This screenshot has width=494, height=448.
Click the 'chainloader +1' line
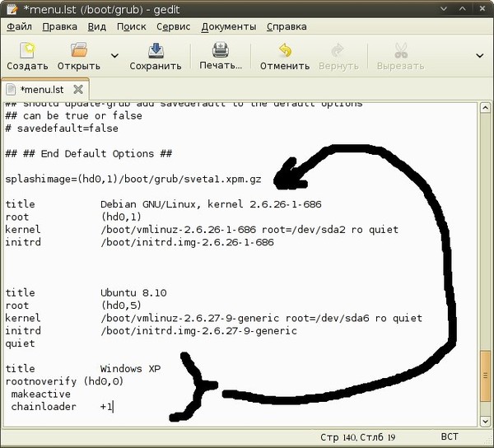62,407
